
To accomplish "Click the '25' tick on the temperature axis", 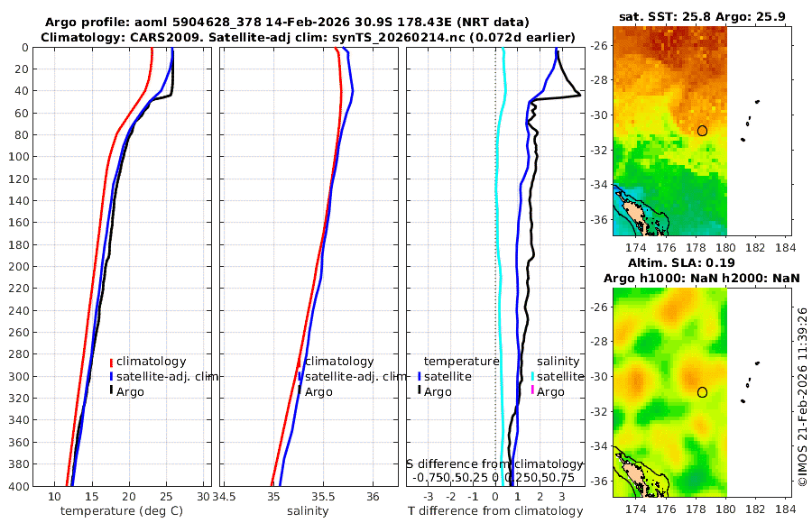I will [166, 497].
